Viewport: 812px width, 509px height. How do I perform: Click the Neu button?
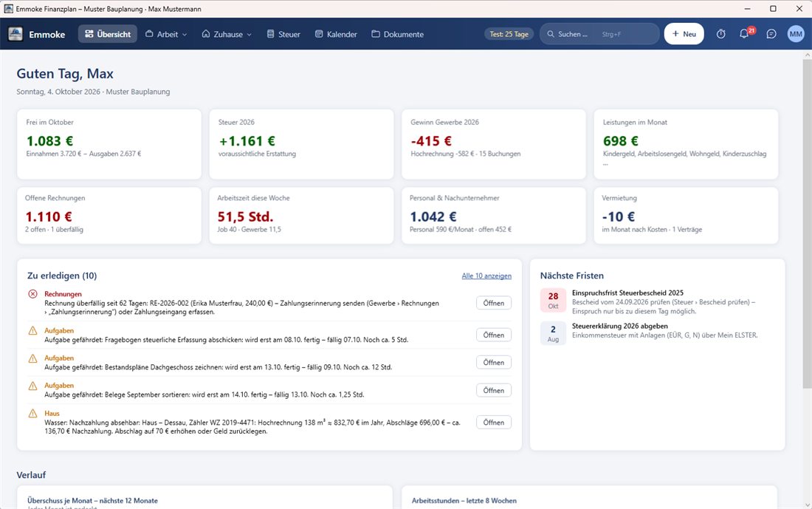coord(684,34)
